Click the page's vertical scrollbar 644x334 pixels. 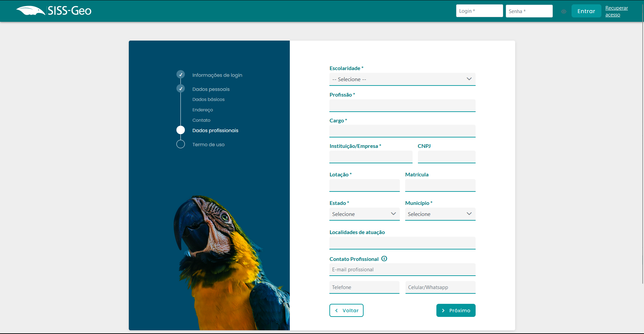coord(642,134)
